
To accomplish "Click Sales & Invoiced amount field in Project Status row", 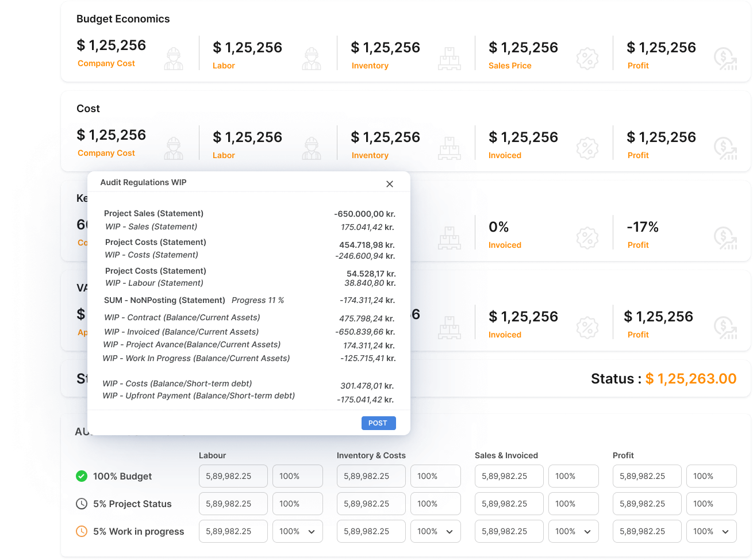I will [x=509, y=504].
